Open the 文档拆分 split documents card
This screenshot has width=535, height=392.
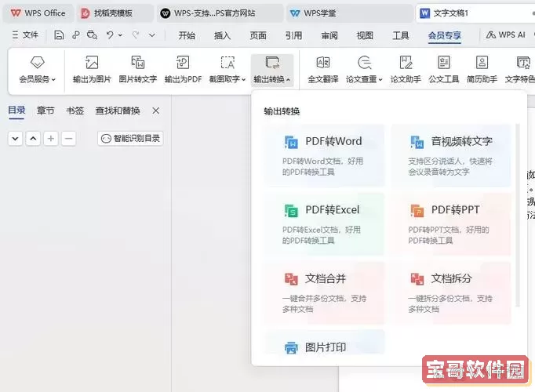coord(451,293)
